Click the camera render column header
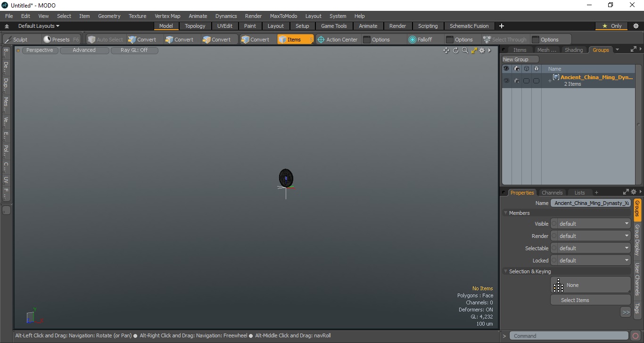644x343 pixels. 517,69
